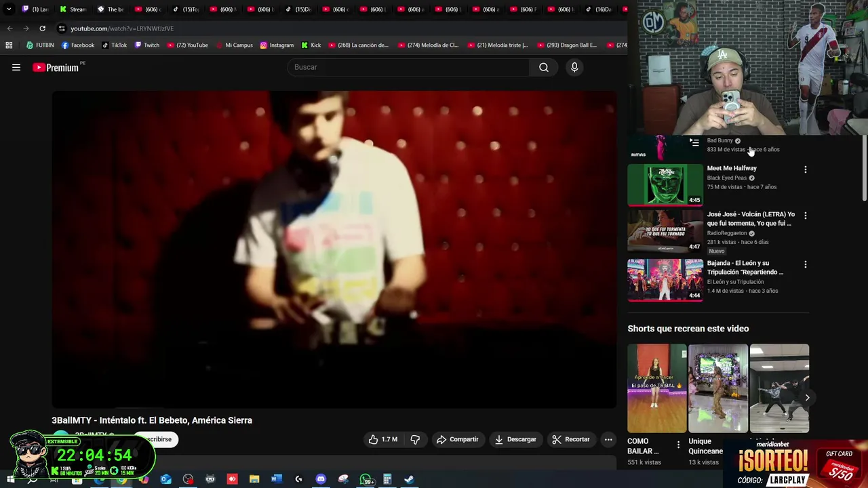This screenshot has height=488, width=868.
Task: Click the search magnifier button
Action: [544, 67]
